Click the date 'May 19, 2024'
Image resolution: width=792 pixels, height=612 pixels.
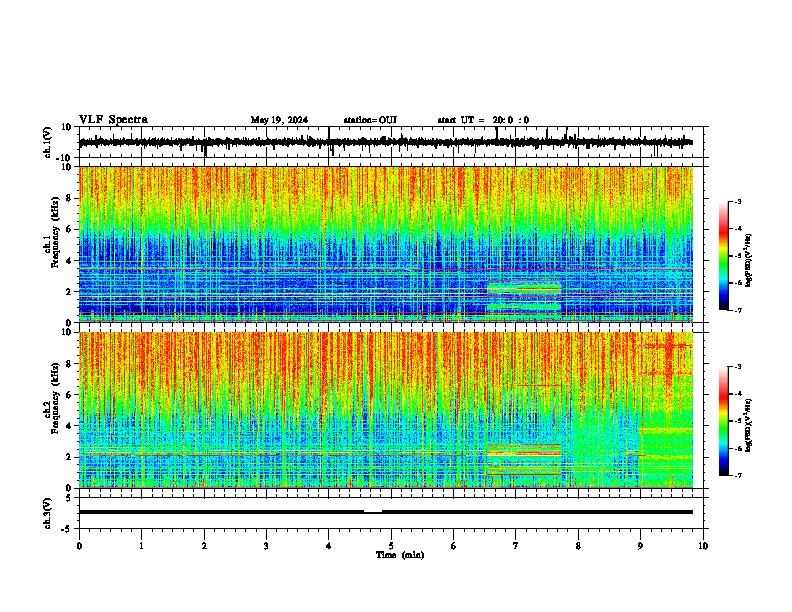tap(279, 120)
